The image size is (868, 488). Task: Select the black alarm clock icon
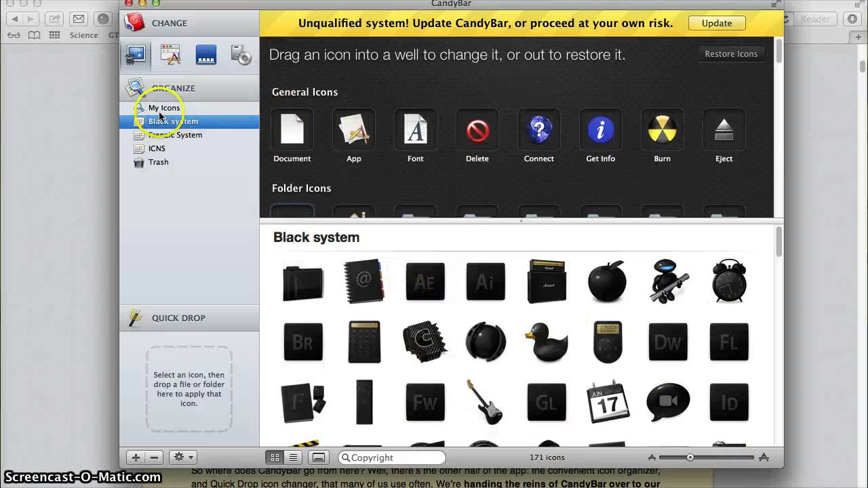click(729, 281)
